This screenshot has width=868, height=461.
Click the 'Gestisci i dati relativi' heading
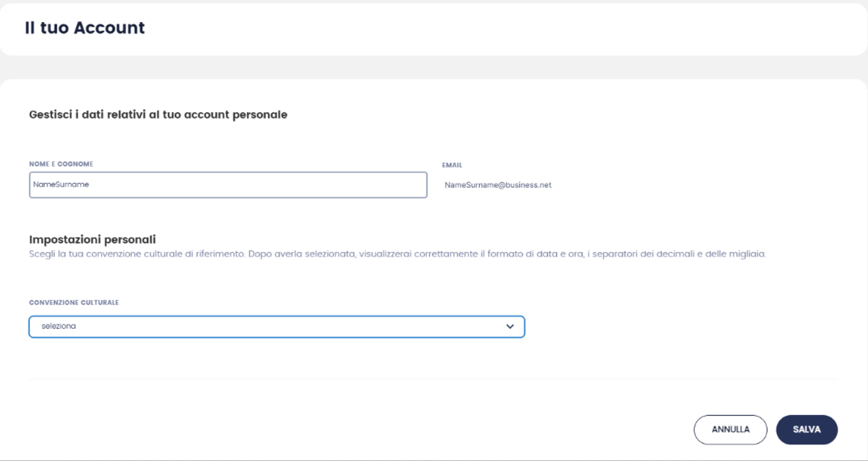coord(158,115)
